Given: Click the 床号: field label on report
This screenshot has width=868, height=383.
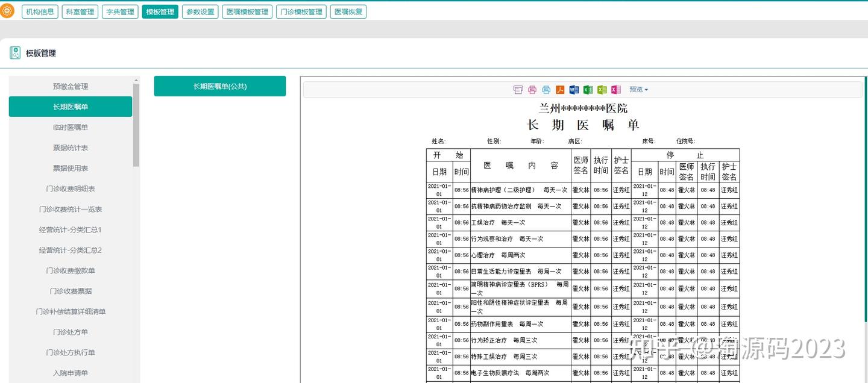Looking at the screenshot, I should (649, 141).
